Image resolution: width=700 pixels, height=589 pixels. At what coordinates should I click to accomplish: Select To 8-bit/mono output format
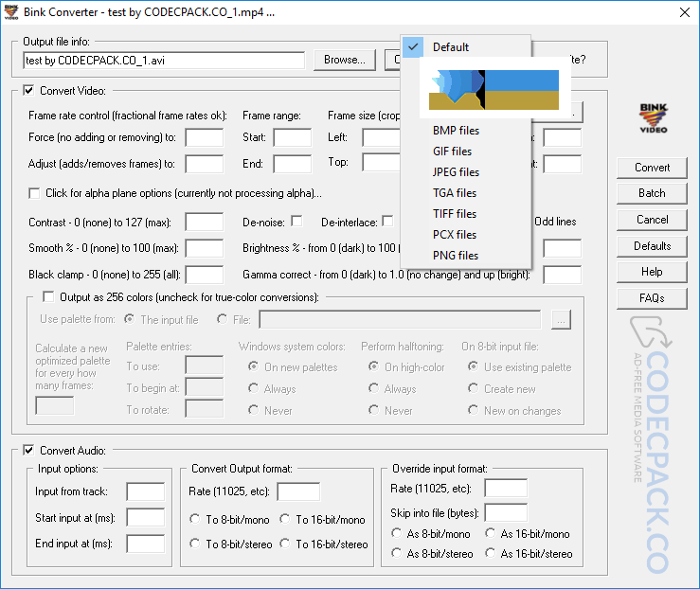(194, 519)
